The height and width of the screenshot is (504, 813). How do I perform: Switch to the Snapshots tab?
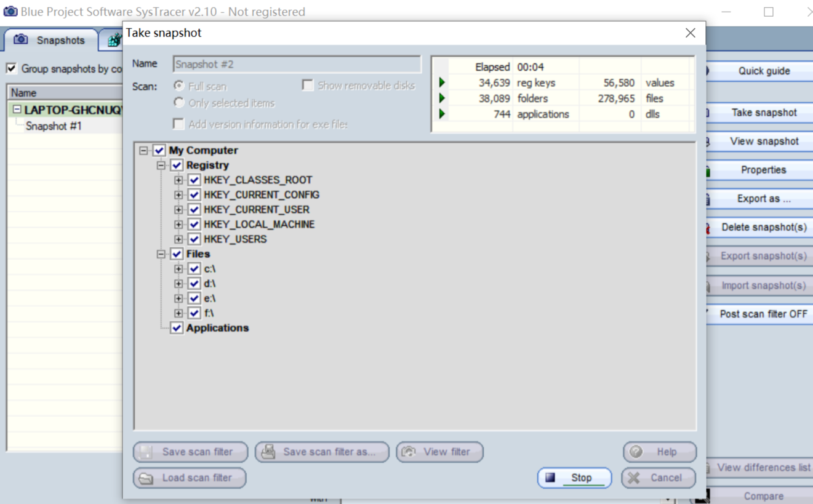coord(50,40)
